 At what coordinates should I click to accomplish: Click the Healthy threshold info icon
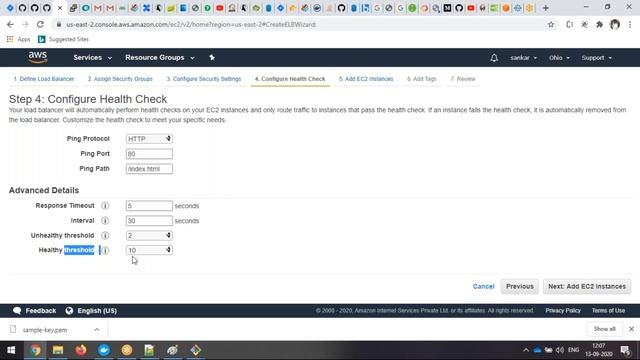(105, 250)
